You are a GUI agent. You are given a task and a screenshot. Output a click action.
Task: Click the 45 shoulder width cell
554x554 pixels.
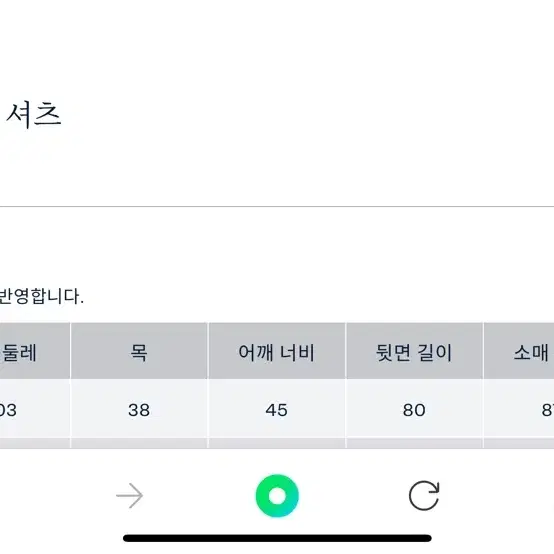pyautogui.click(x=277, y=408)
